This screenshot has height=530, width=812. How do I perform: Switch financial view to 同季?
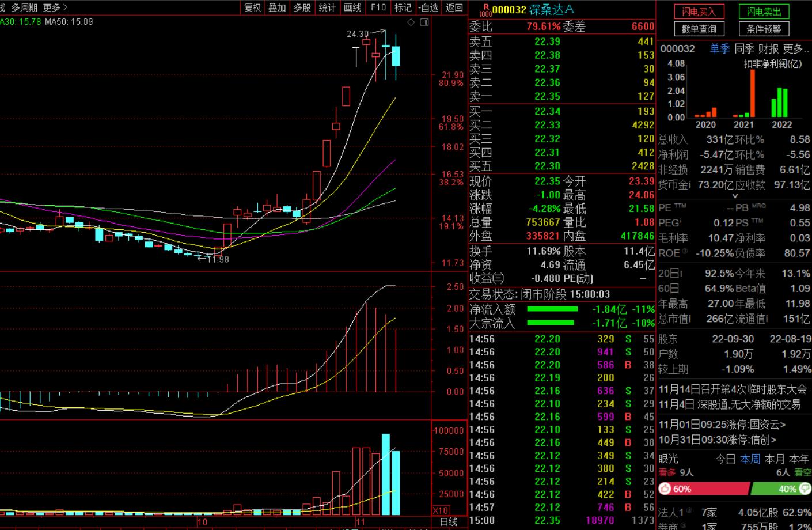(744, 49)
